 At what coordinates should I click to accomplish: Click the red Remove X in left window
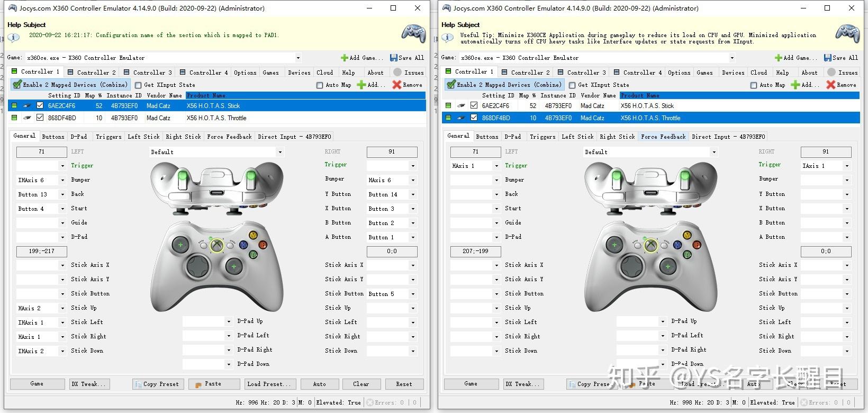coord(397,85)
